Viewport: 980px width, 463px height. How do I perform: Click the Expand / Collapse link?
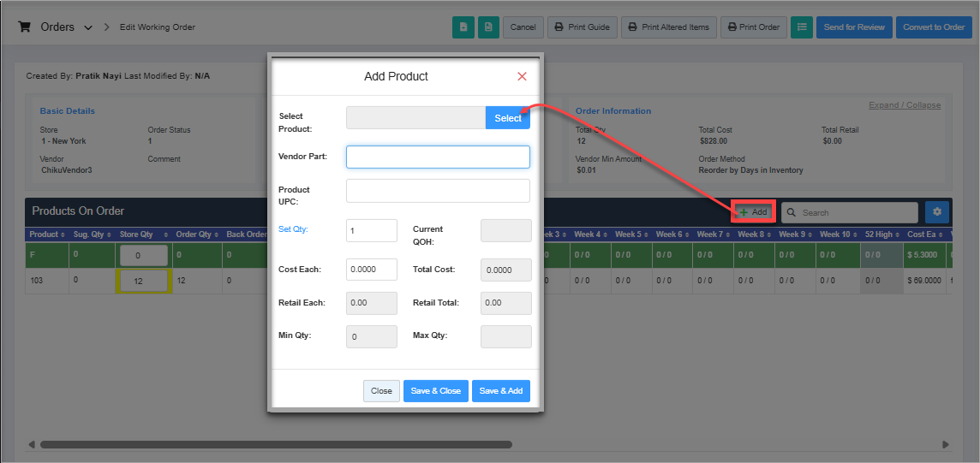click(904, 105)
